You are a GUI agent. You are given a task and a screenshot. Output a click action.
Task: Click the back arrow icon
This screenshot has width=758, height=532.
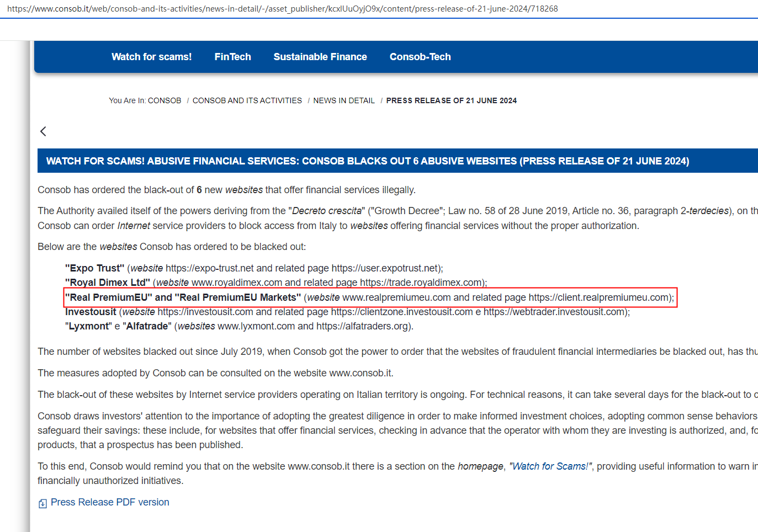(43, 131)
